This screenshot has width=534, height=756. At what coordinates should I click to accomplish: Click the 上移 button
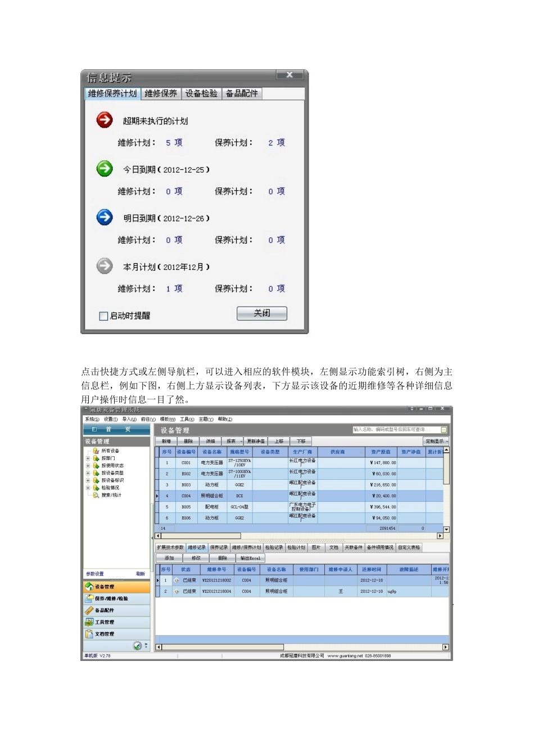(279, 442)
